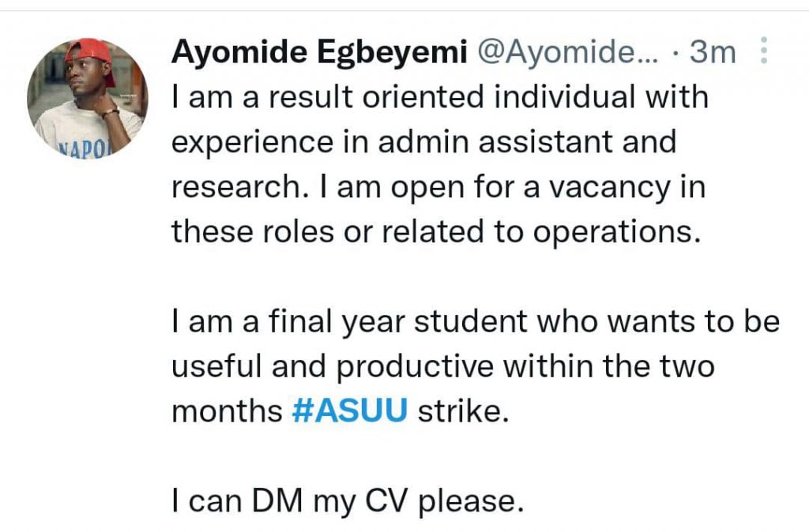Click the word "strike" after the hashtag

pos(458,412)
